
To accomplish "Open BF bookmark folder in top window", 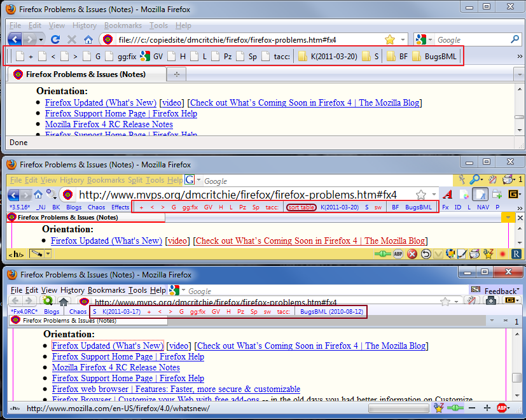I will [x=396, y=56].
